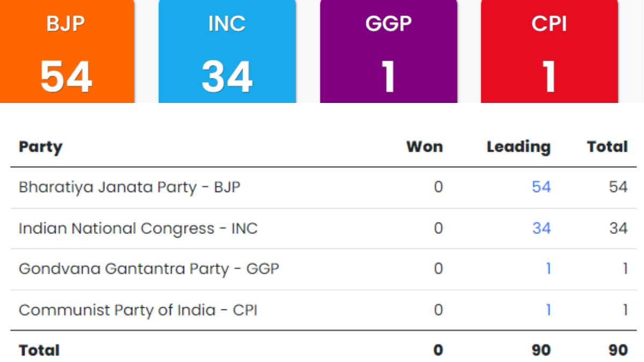Click the Won column header
The width and height of the screenshot is (644, 362).
[425, 147]
